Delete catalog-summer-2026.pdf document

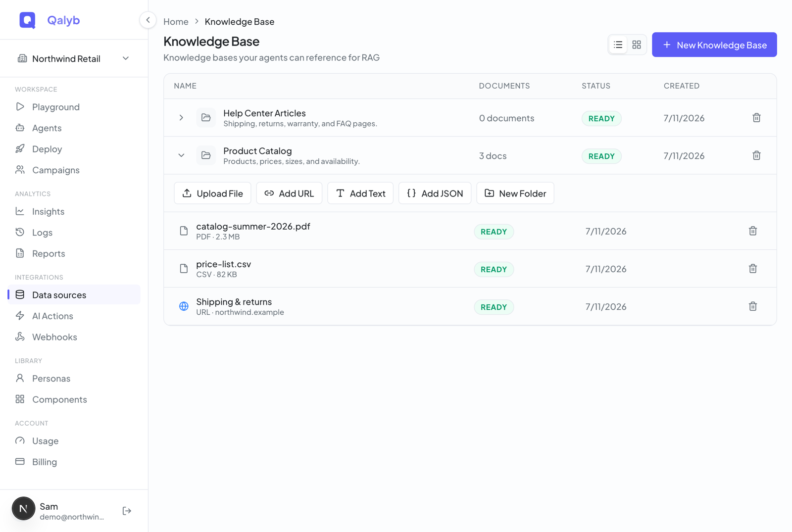(x=753, y=231)
